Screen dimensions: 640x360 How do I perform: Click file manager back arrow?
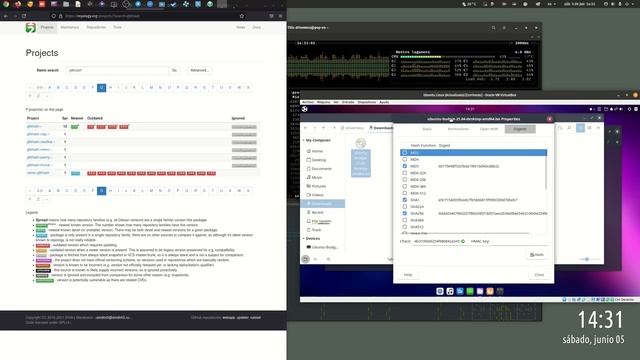305,128
